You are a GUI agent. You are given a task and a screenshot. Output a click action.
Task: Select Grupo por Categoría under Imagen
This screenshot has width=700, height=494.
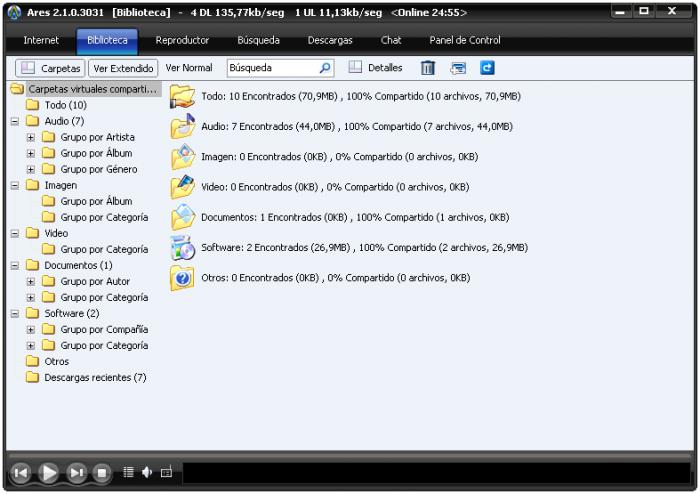click(x=104, y=217)
